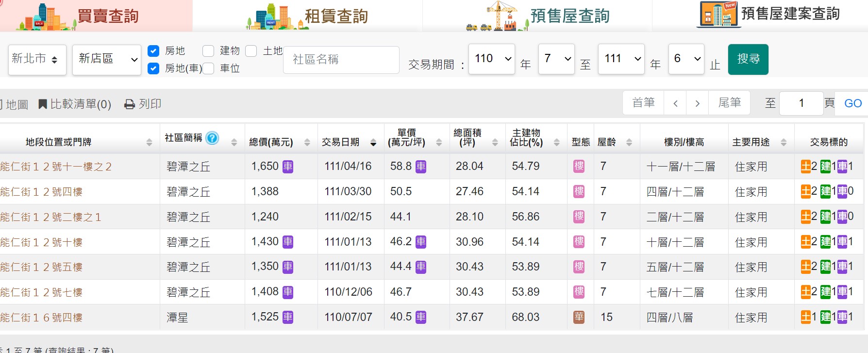Uncheck the 房地(車) checkbox
Image resolution: width=868 pixels, height=353 pixels.
(x=153, y=68)
